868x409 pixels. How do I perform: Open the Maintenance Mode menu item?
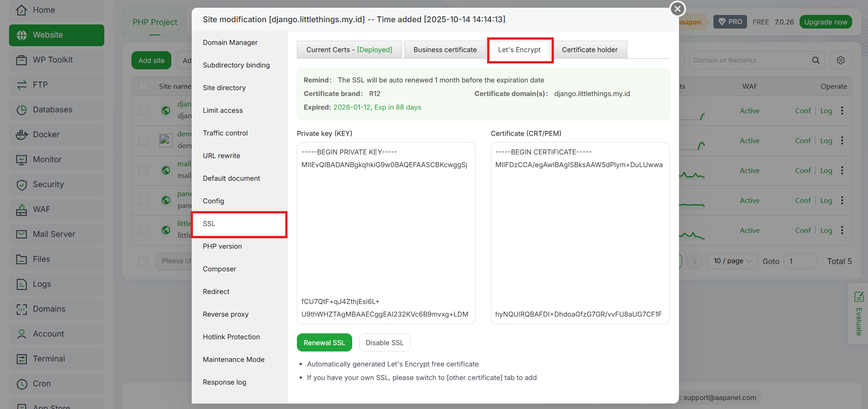(239, 360)
